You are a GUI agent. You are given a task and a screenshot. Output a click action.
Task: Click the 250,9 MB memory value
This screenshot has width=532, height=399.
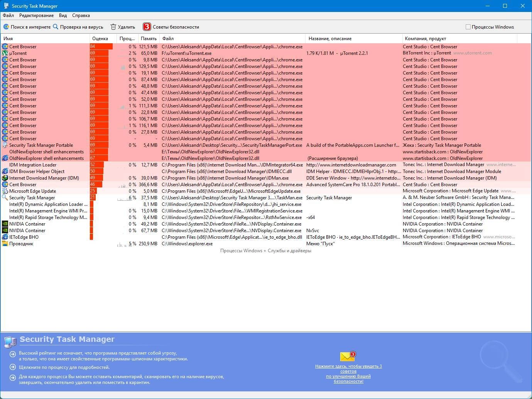(148, 244)
